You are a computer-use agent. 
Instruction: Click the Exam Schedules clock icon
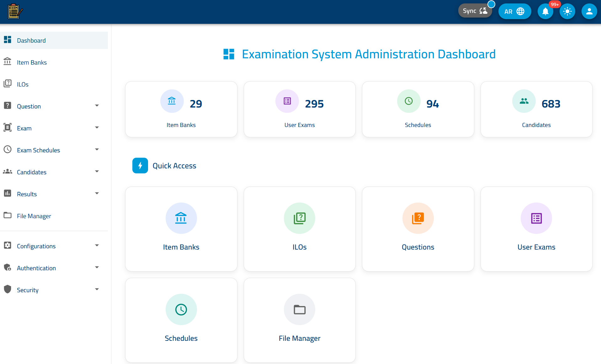(8, 150)
